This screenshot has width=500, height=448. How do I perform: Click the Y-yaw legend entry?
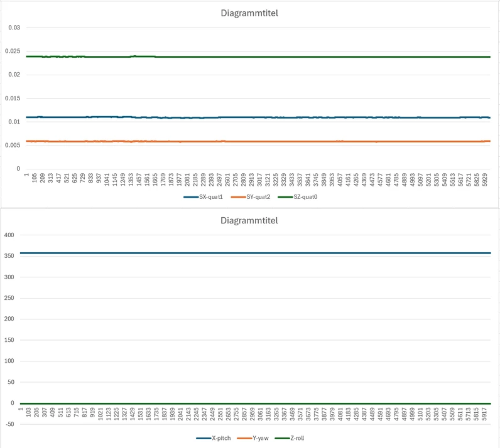click(x=253, y=438)
